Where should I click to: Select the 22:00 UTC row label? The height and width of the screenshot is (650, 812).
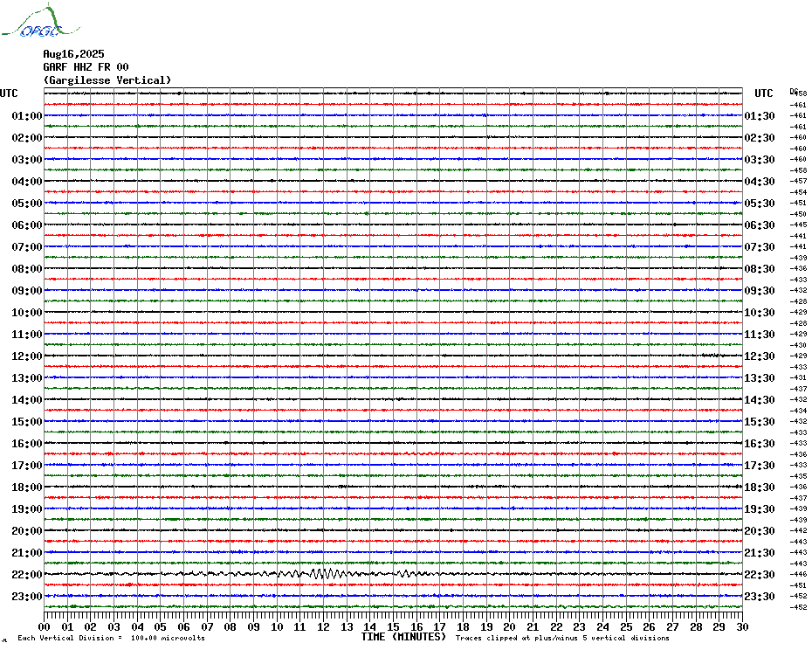tap(27, 574)
